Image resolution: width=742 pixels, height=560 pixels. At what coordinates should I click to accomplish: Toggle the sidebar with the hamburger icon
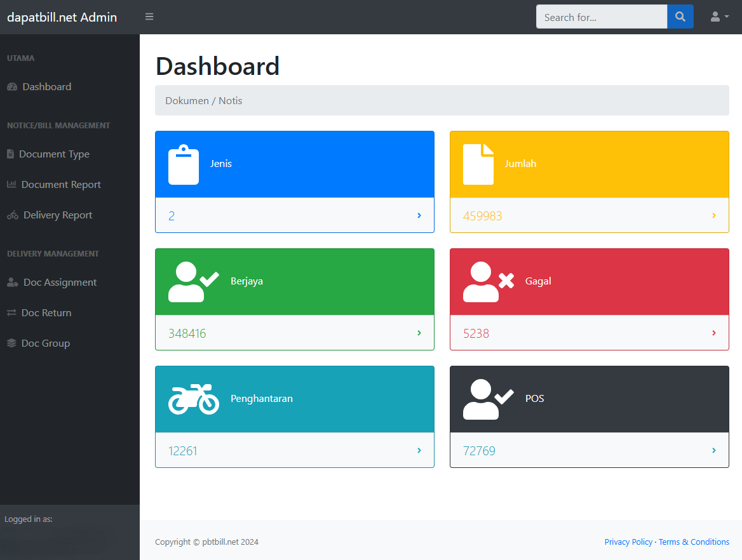tap(149, 17)
